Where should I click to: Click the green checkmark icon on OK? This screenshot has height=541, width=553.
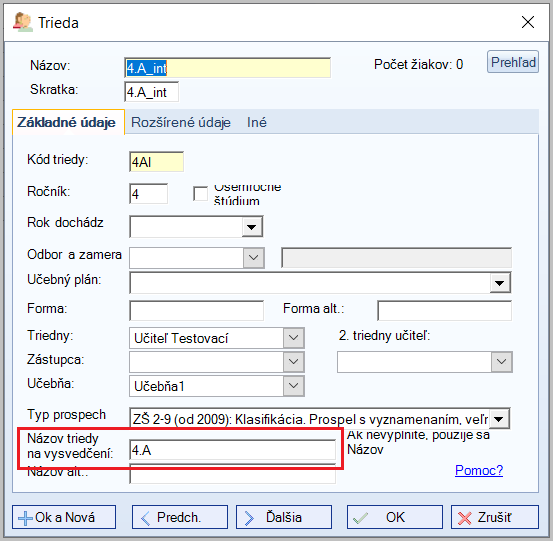click(360, 518)
